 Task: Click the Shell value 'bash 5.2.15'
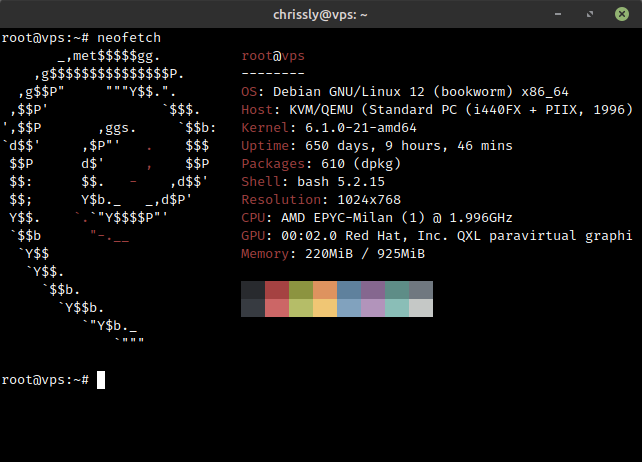tap(341, 182)
